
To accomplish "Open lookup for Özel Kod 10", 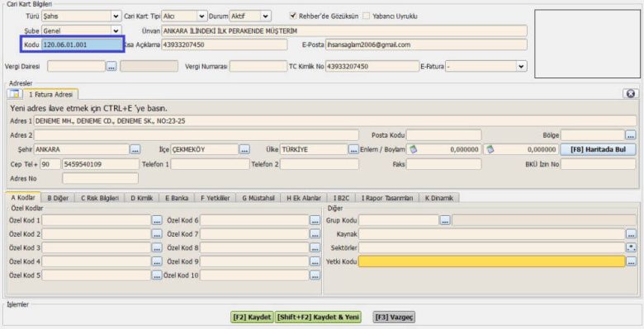I will pyautogui.click(x=315, y=275).
